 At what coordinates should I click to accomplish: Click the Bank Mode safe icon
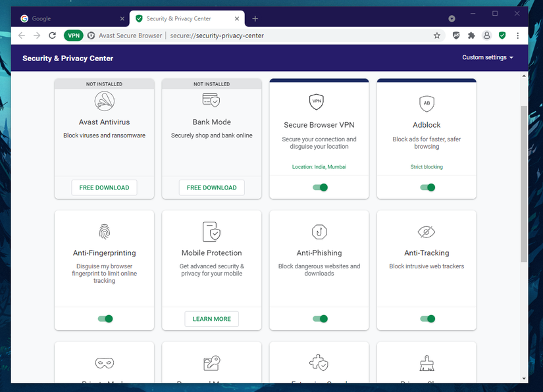point(211,100)
